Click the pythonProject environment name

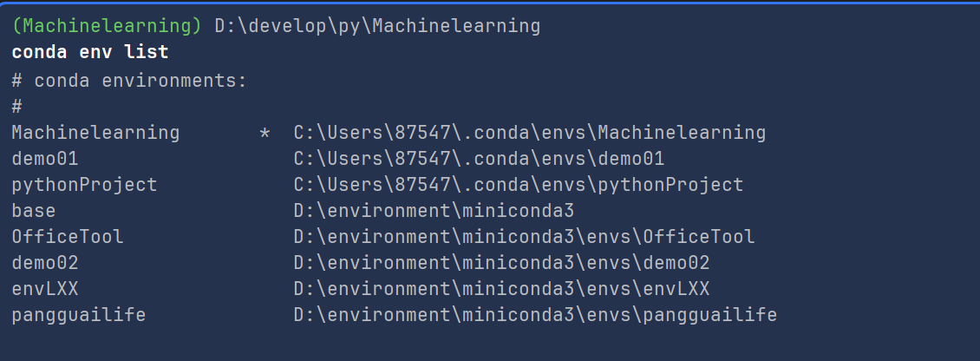[84, 185]
